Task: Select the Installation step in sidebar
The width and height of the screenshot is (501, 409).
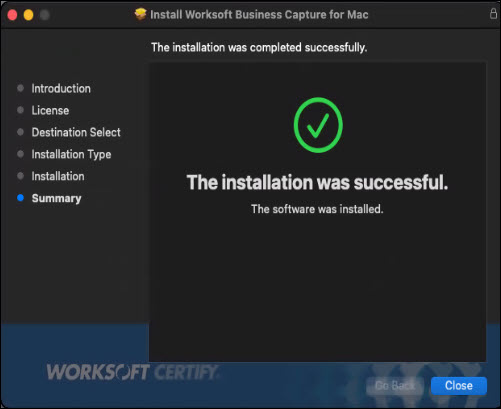Action: pyautogui.click(x=58, y=176)
